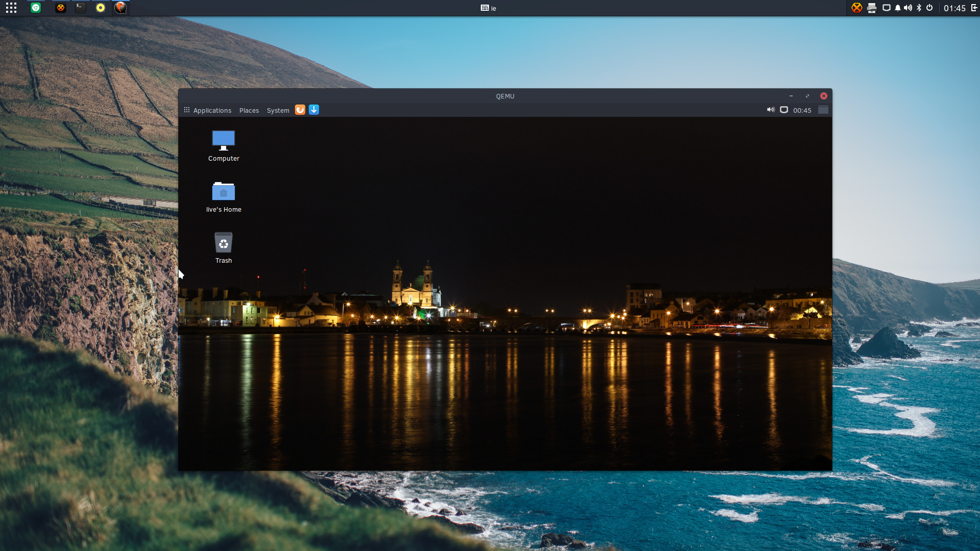Click the guest volume speaker icon
Viewport: 980px width, 551px height.
tap(771, 110)
